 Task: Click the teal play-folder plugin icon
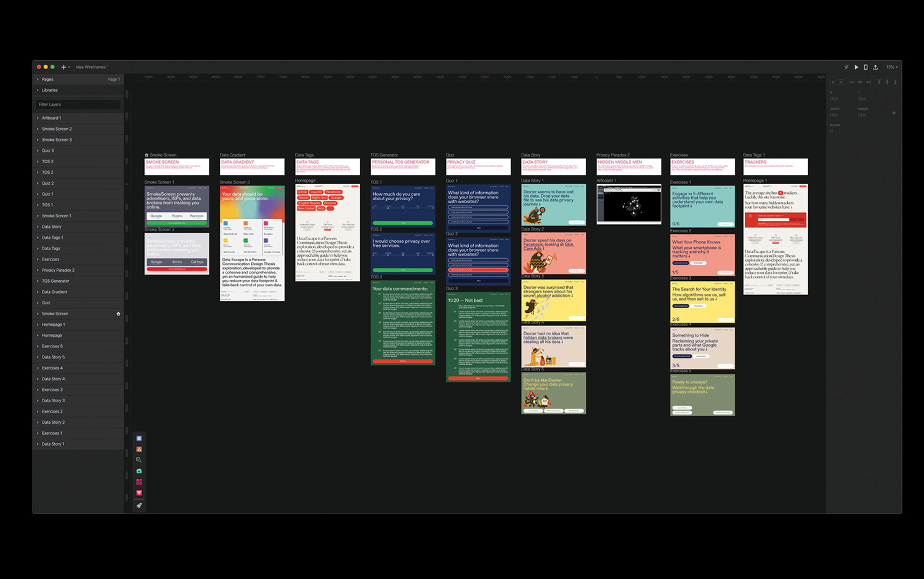[x=139, y=471]
